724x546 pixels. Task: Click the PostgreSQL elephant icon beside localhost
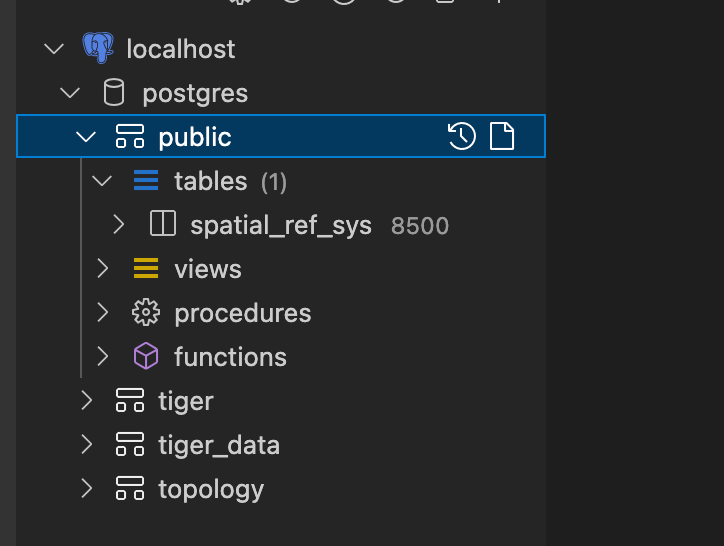click(x=98, y=48)
